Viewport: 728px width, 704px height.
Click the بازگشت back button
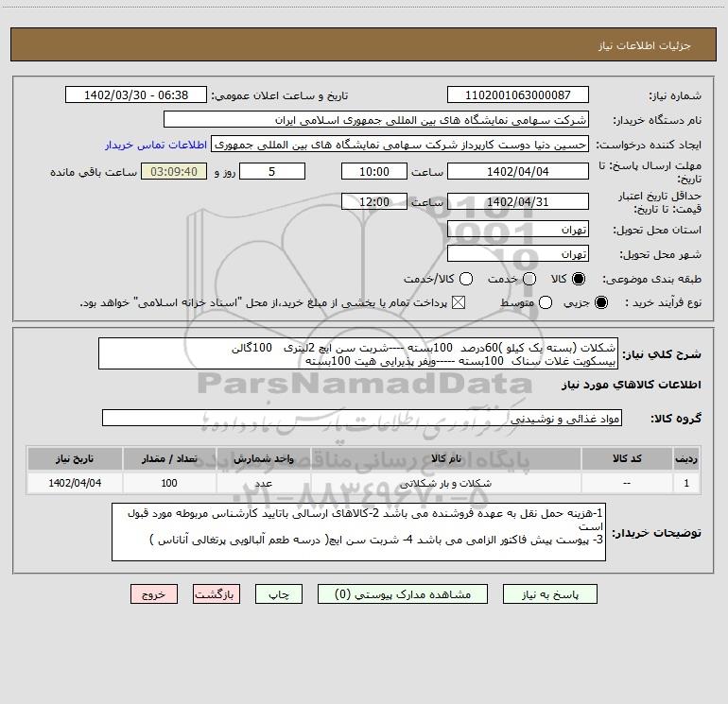coord(217,594)
